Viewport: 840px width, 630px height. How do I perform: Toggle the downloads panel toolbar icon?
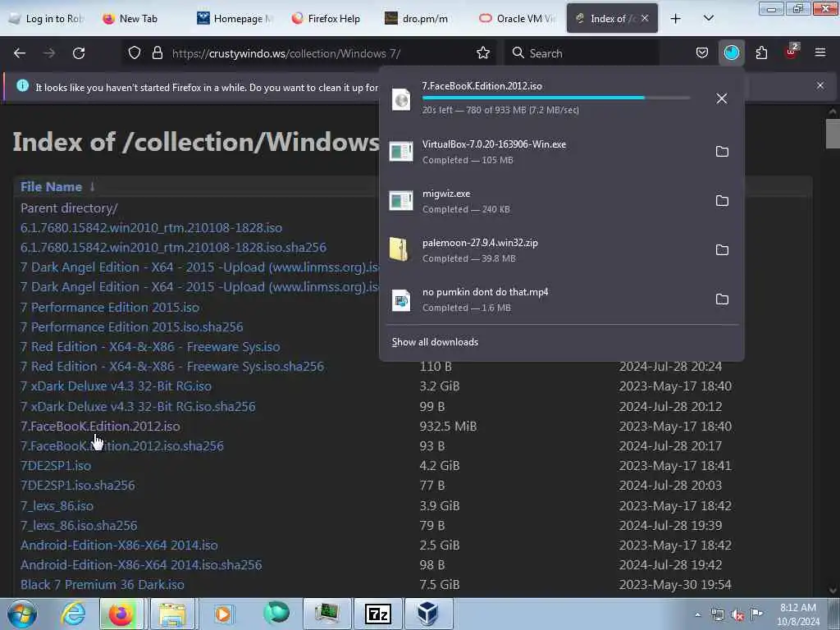[731, 53]
